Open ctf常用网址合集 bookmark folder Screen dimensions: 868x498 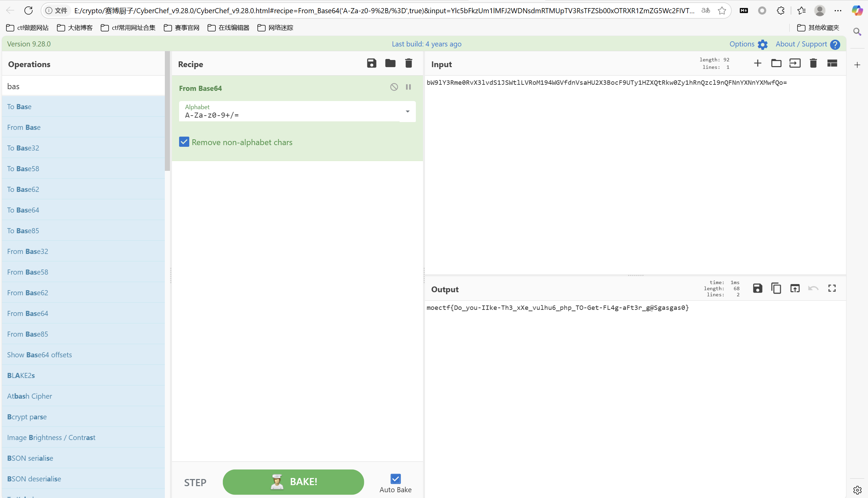(x=128, y=28)
